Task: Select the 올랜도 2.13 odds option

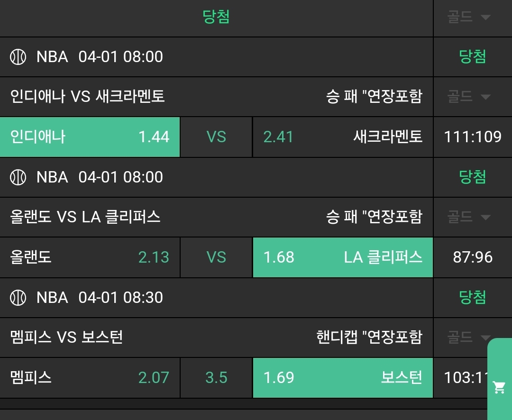Action: [x=90, y=257]
